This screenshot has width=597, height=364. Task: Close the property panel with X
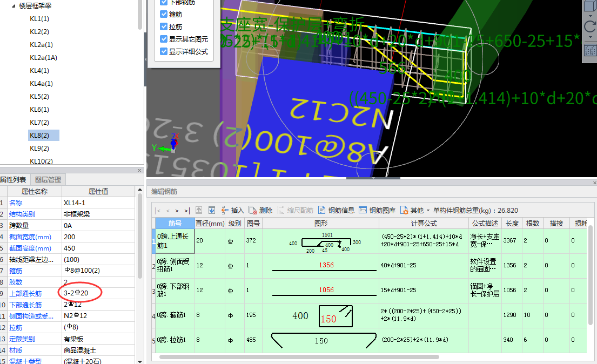139,170
